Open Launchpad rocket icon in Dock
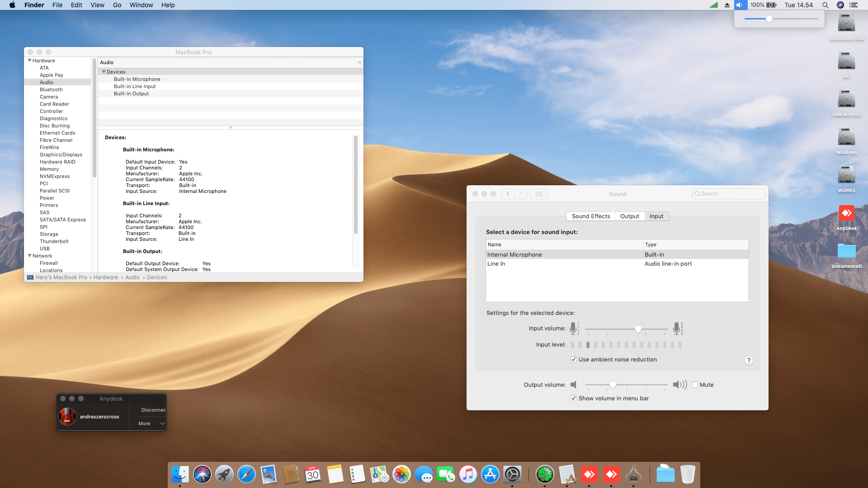Image resolution: width=868 pixels, height=488 pixels. point(224,474)
